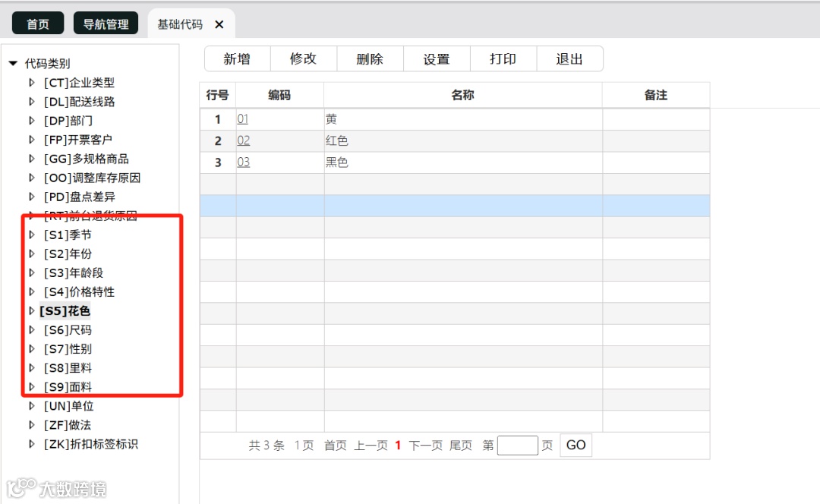The width and height of the screenshot is (820, 504).
Task: Open code link 03
Action: pos(243,162)
